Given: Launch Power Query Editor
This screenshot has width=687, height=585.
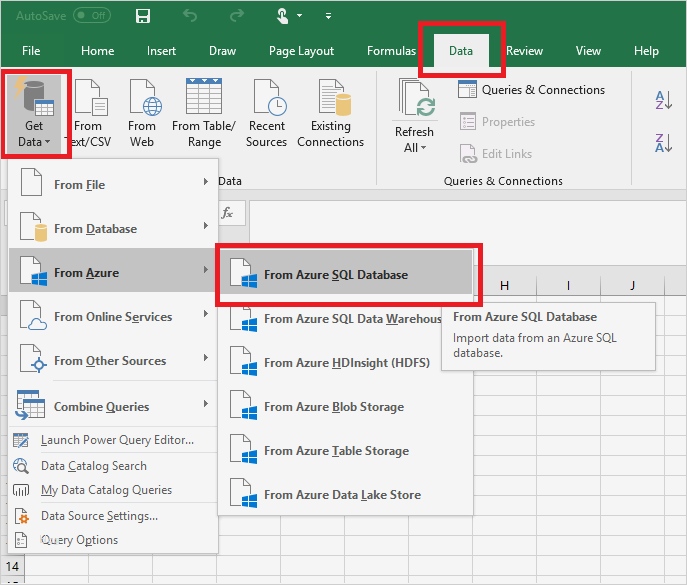Looking at the screenshot, I should click(117, 440).
